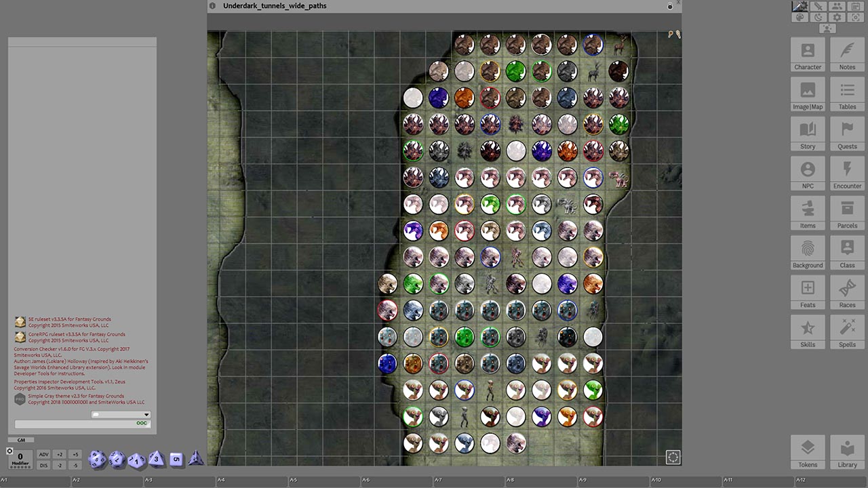This screenshot has width=868, height=488.
Task: Toggle the +5 modifier button
Action: pyautogui.click(x=75, y=454)
